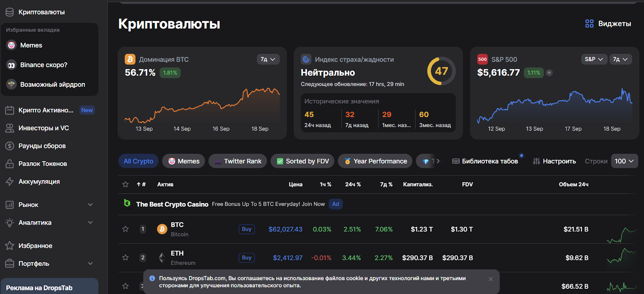Dismiss the cookie consent notification
Viewport: 644px width, 294px height.
click(490, 279)
